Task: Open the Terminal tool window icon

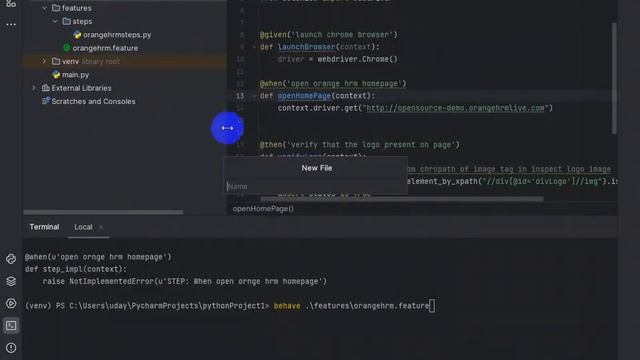Action: point(11,326)
